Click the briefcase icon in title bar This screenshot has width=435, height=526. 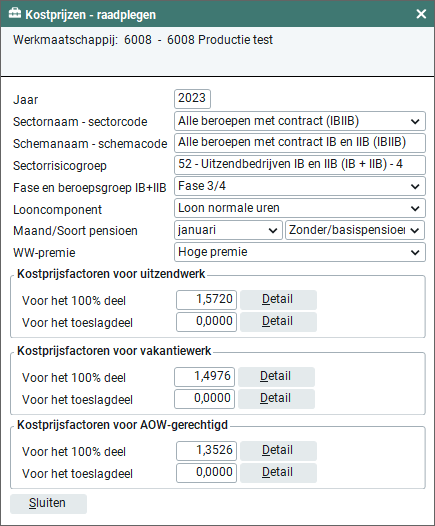click(14, 14)
